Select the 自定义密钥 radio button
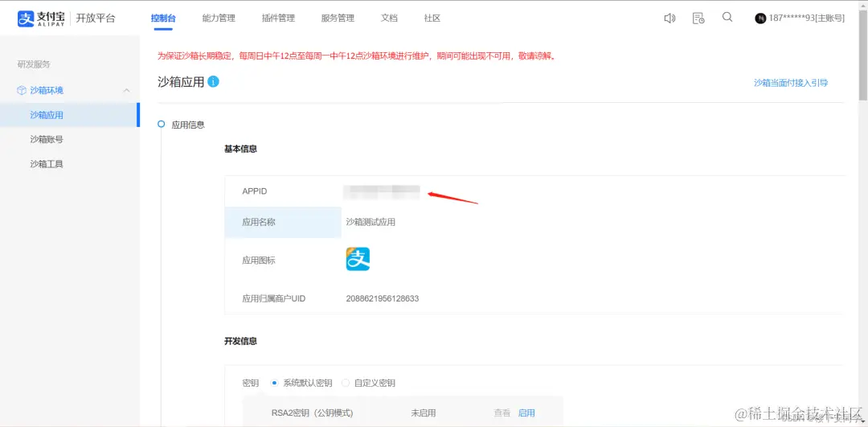This screenshot has height=427, width=868. point(346,383)
